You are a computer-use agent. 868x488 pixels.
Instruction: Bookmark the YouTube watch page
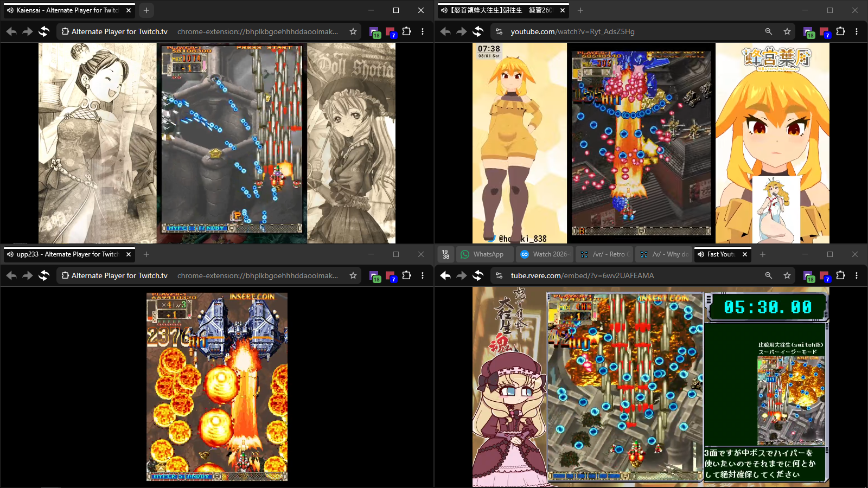(787, 31)
